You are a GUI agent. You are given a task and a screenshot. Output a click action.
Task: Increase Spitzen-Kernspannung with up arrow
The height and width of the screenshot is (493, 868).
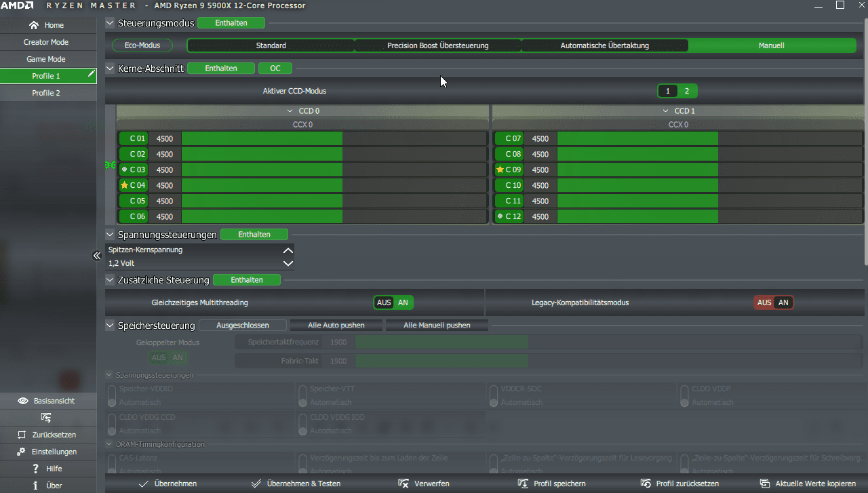pyautogui.click(x=288, y=250)
